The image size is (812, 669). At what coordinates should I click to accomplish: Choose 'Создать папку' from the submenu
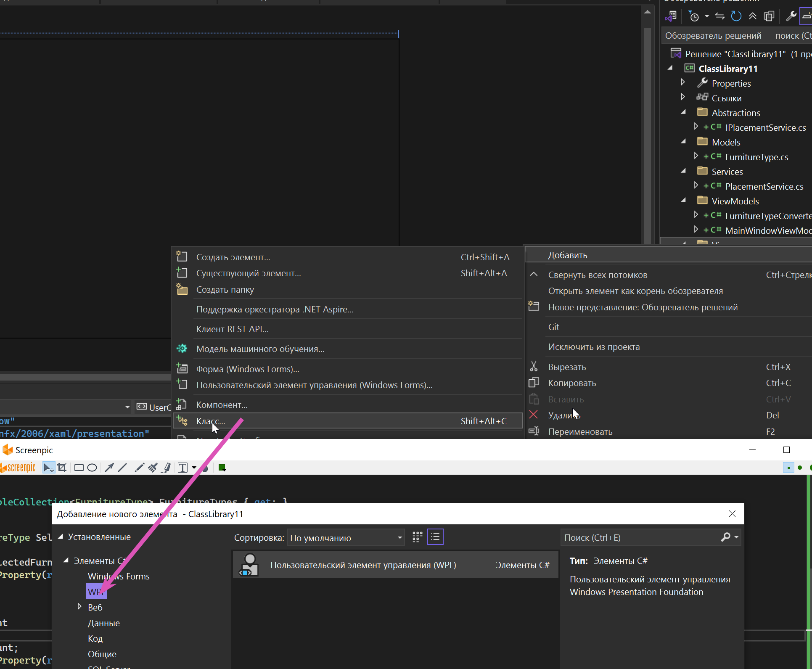(x=225, y=290)
